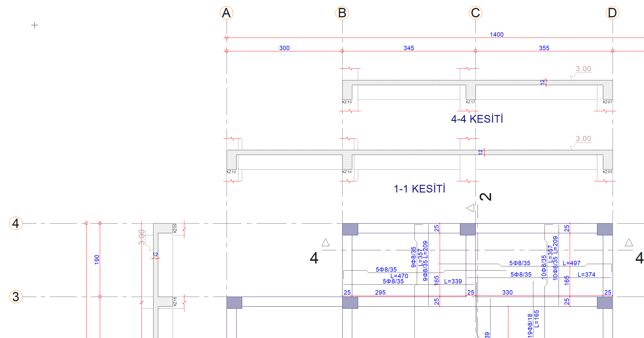The width and height of the screenshot is (644, 338).
Task: Select the 300 dimension between A and B
Action: 284,48
